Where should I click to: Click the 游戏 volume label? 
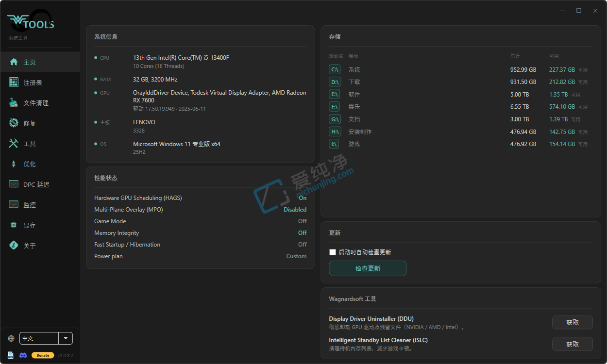point(354,144)
